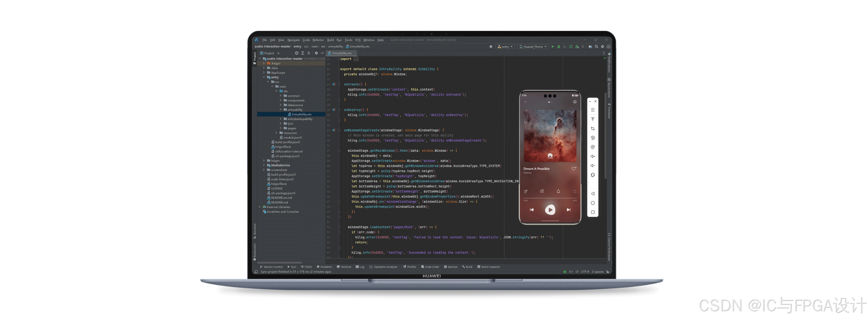Click emulator Recents square button
The height and width of the screenshot is (320, 868).
tap(593, 212)
